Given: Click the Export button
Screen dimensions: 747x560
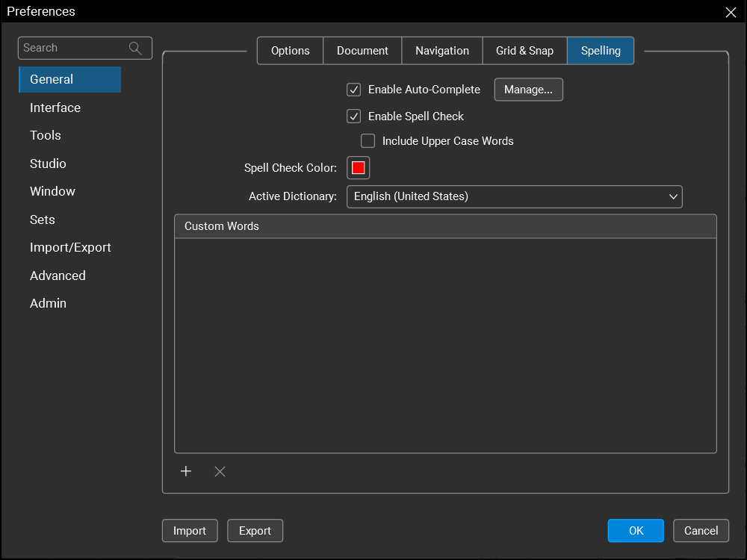Looking at the screenshot, I should [x=255, y=531].
